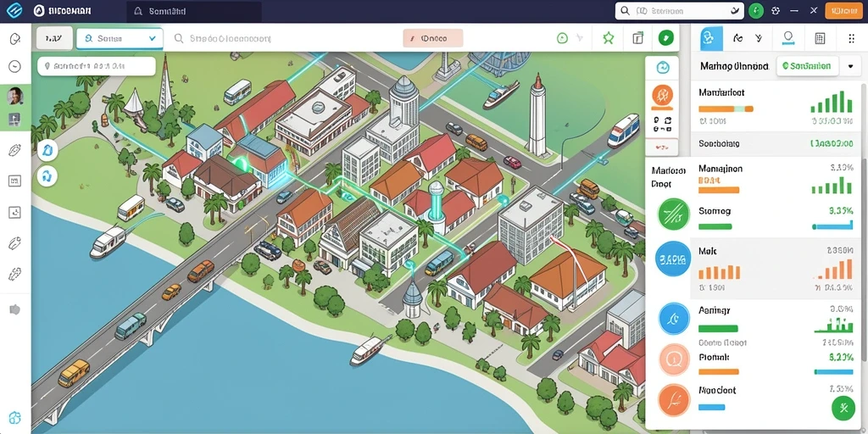Open the blue-outlined dropdown with chevron
The image size is (868, 434).
[120, 39]
